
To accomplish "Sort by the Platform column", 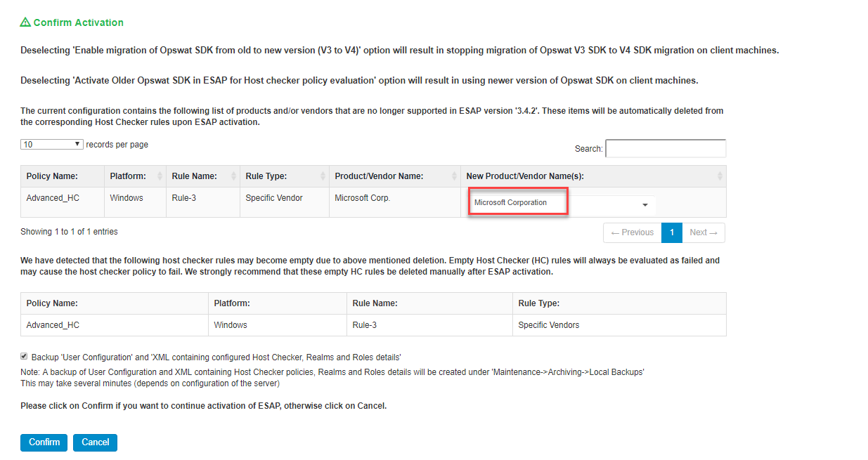I will tap(136, 176).
